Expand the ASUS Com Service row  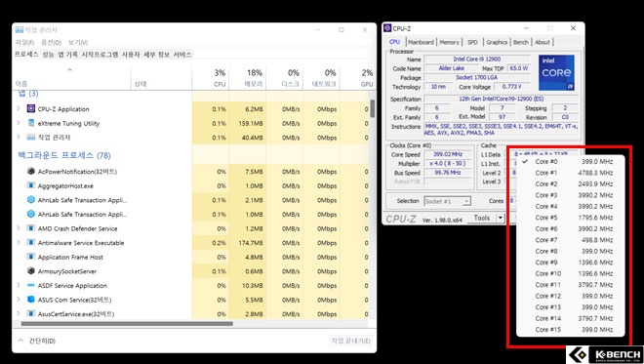(x=19, y=300)
